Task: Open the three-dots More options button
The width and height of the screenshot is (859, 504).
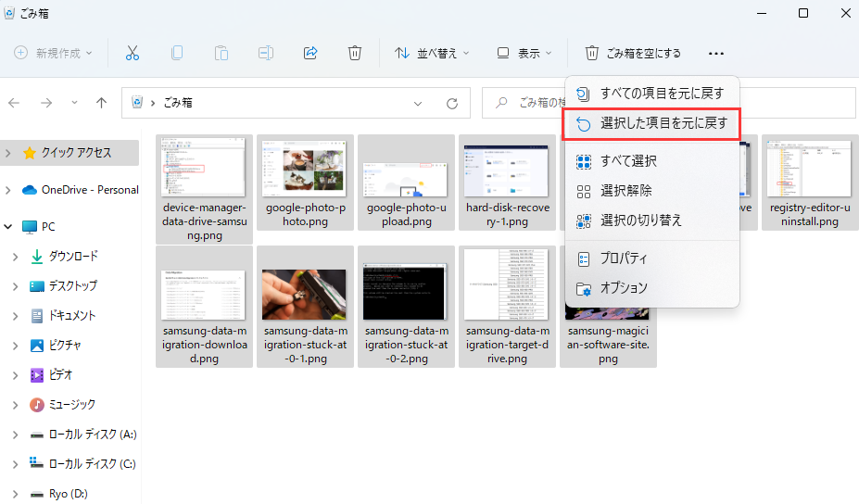Action: click(715, 54)
